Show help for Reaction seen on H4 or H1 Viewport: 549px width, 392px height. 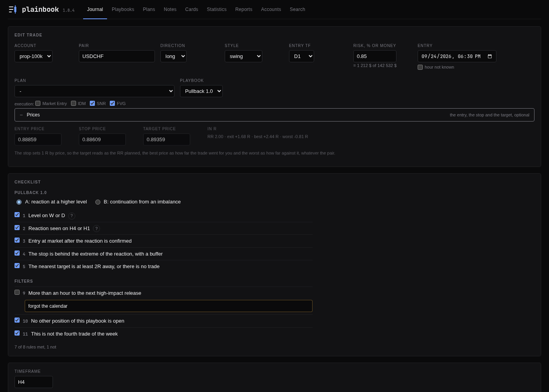(x=96, y=229)
